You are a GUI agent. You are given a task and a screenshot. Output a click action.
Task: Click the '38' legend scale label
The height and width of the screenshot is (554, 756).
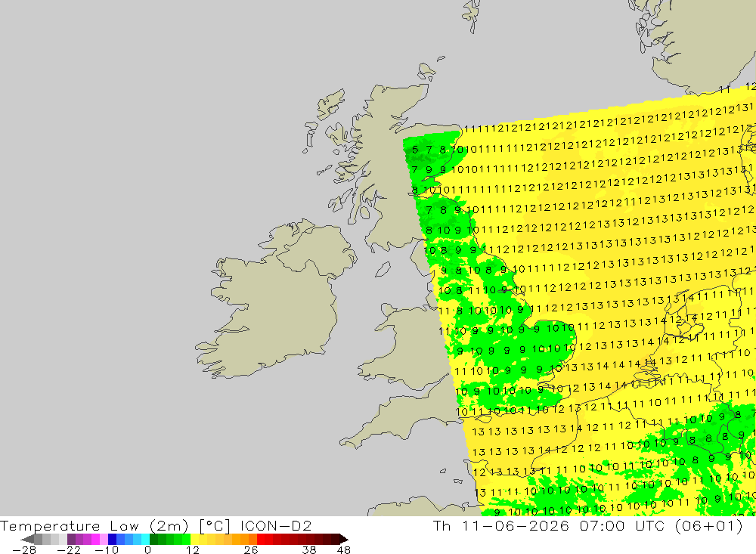tap(308, 550)
